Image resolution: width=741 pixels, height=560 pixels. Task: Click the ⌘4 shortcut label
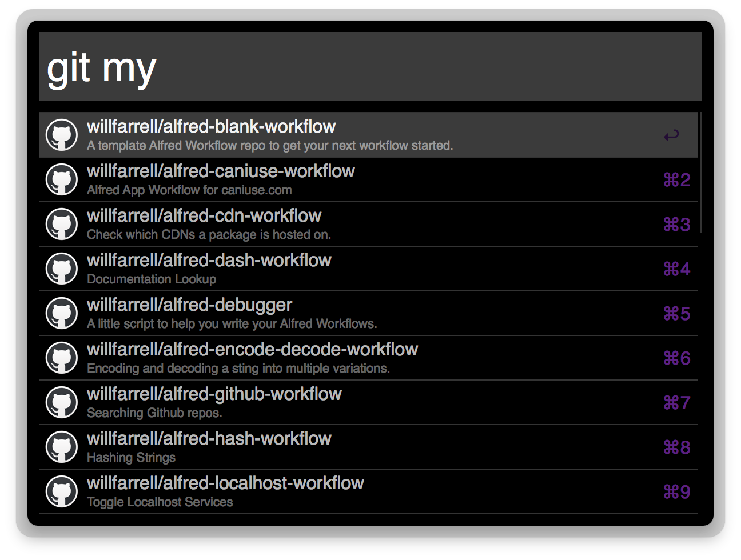point(677,269)
